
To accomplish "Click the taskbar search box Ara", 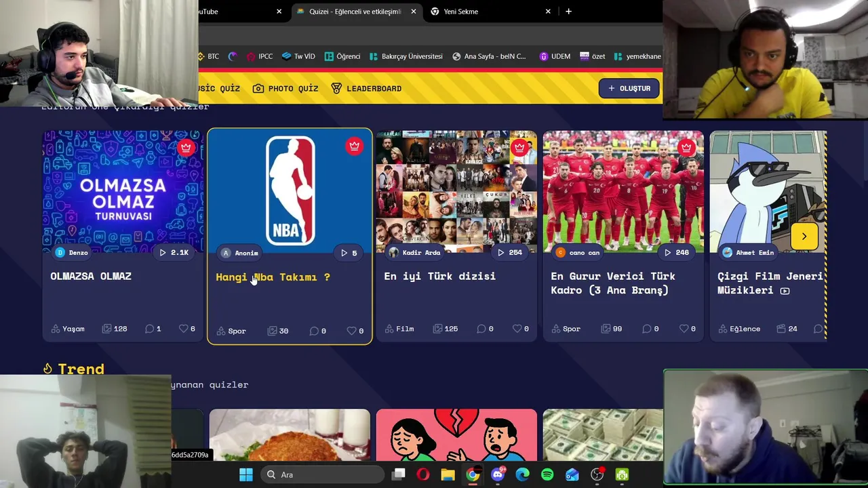I will coord(321,474).
